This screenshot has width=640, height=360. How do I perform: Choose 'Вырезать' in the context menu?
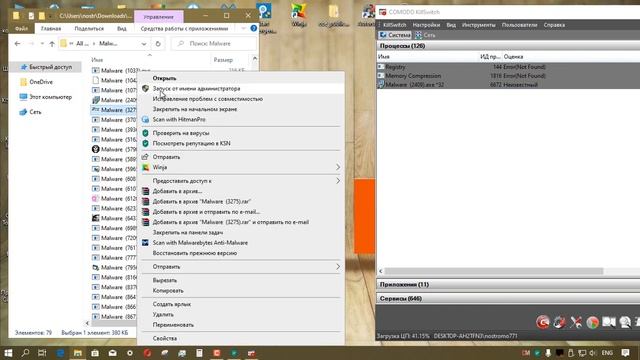[164, 280]
